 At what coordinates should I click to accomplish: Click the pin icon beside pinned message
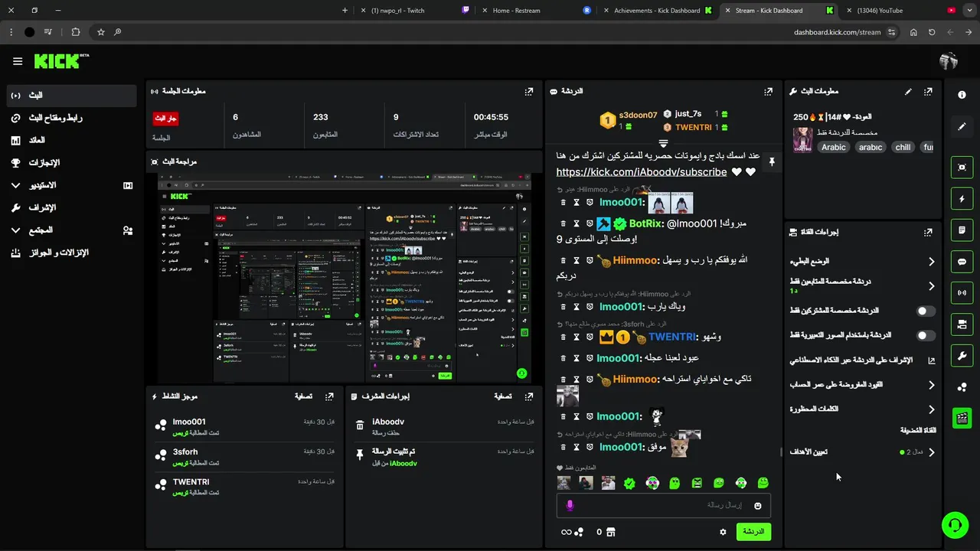point(772,162)
